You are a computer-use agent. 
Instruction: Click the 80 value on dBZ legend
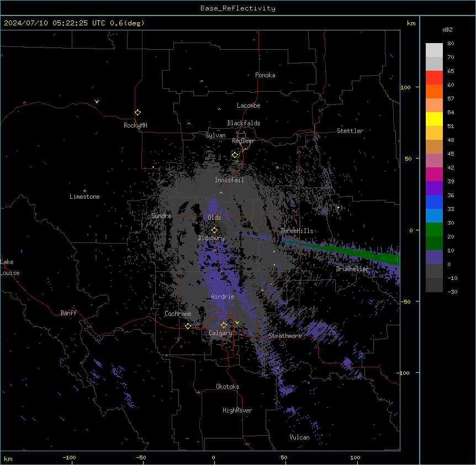tap(451, 44)
